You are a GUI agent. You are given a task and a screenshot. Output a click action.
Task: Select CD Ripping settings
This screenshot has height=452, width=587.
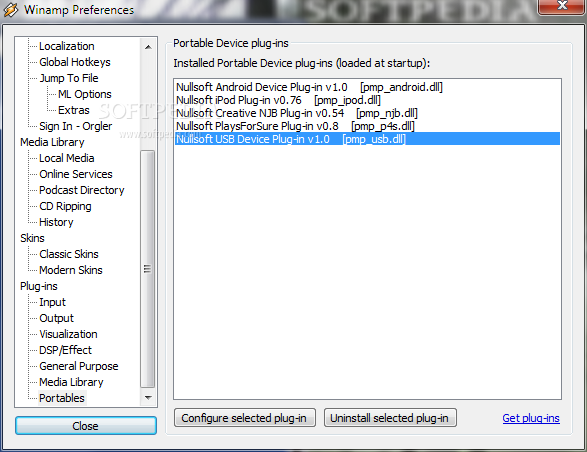coord(65,206)
